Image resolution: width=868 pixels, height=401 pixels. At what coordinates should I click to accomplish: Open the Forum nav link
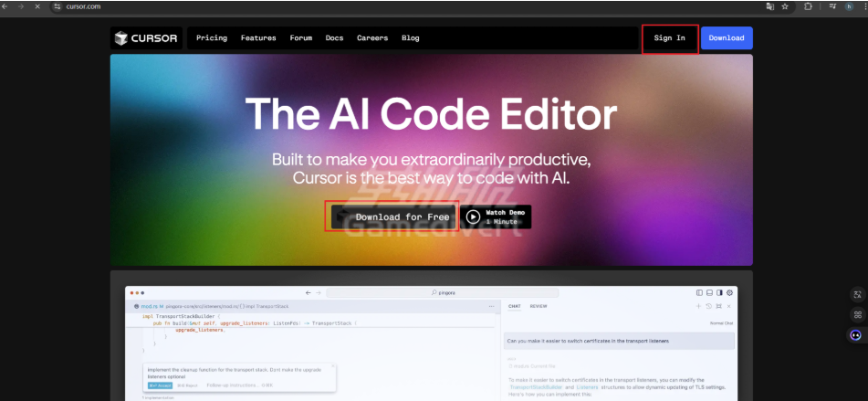pos(301,38)
